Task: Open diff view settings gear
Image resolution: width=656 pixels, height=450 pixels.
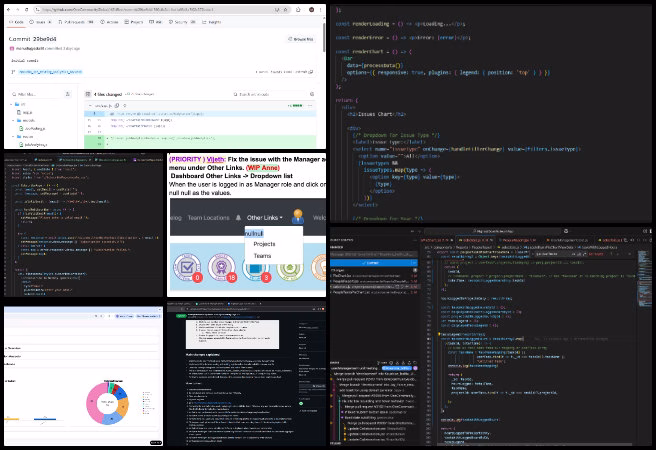Action: click(x=312, y=94)
